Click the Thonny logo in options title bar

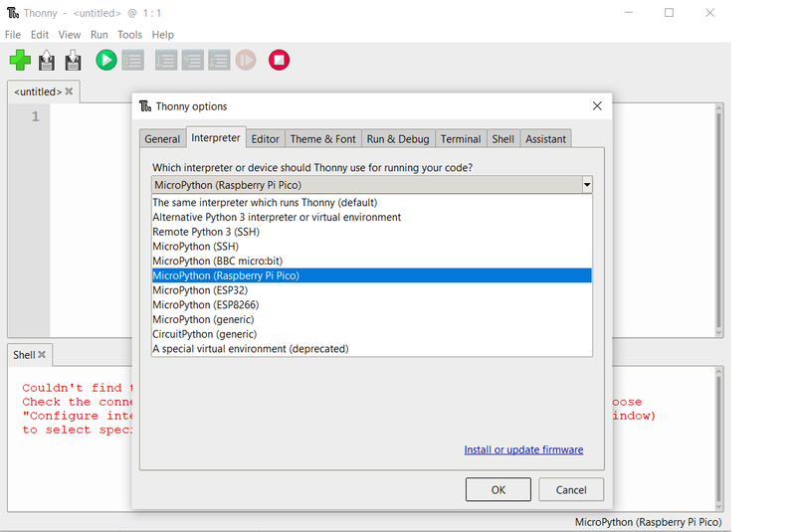click(145, 105)
